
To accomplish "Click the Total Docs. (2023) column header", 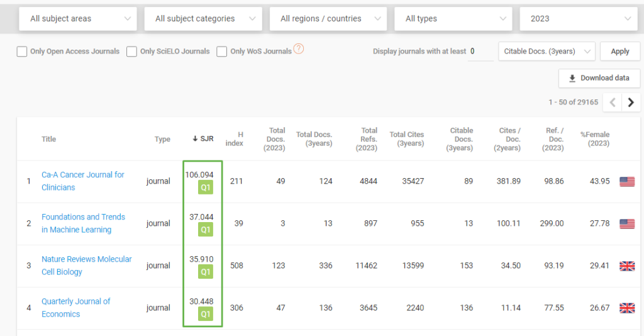I will point(274,139).
